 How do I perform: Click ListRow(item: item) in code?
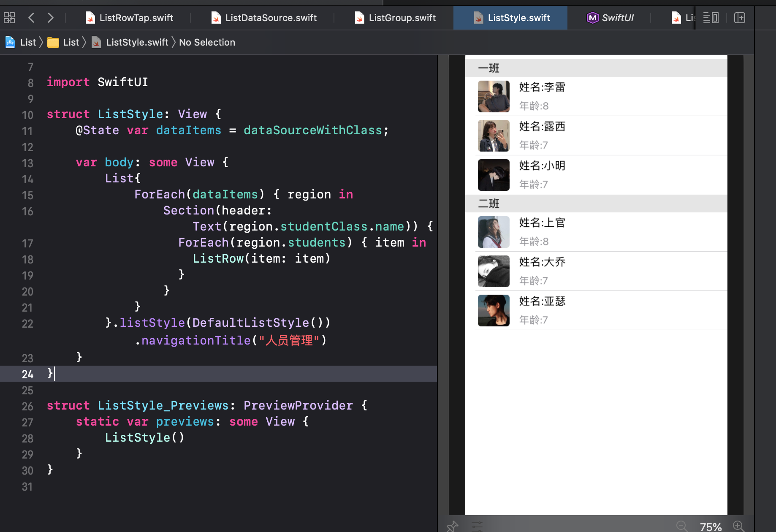coord(261,258)
